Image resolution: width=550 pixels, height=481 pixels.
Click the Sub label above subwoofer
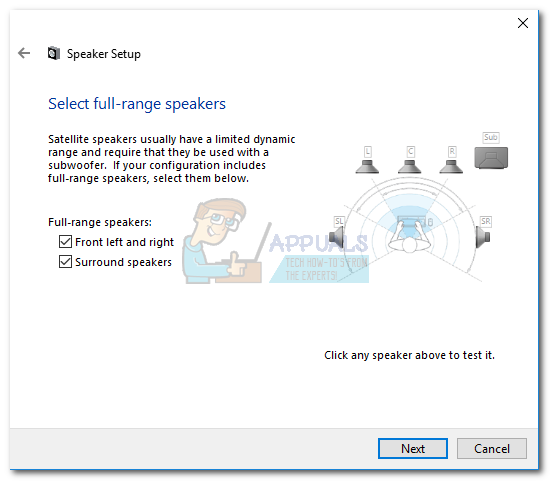click(x=491, y=137)
